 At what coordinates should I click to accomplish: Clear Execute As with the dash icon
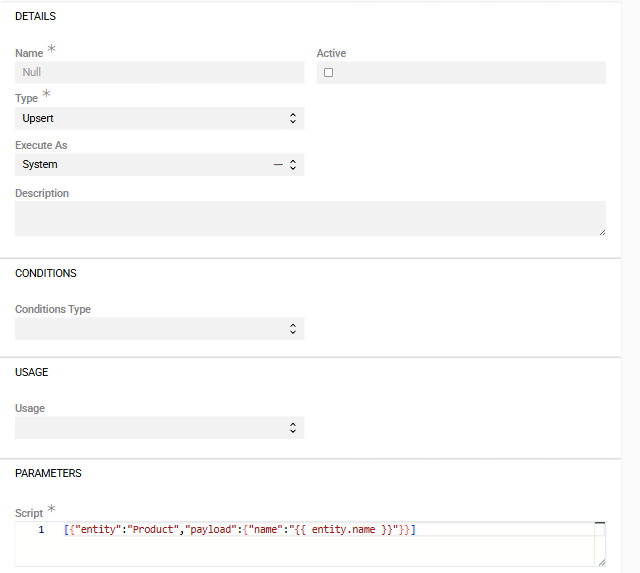click(278, 164)
